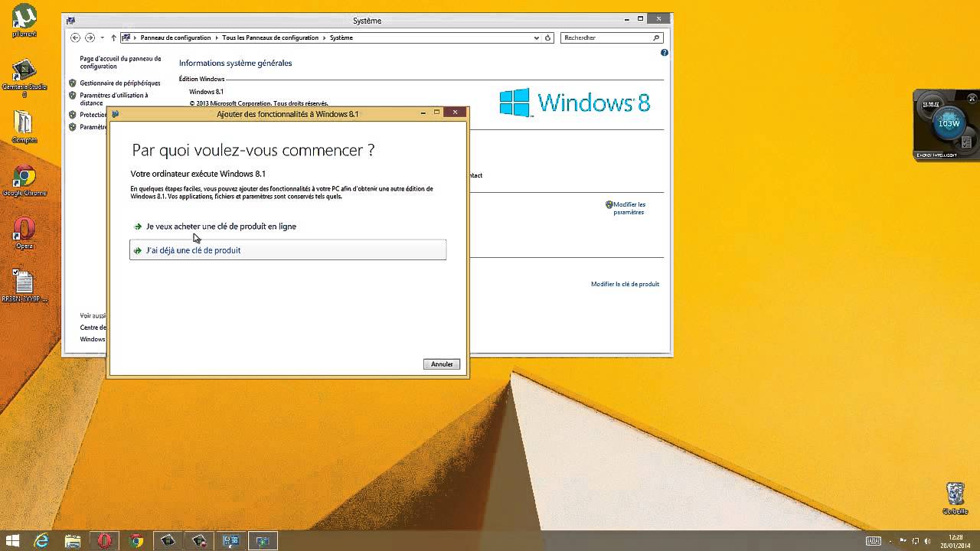Viewport: 980px width, 551px height.
Task: Click 'Par quoi voulez-vous commencer ?' heading
Action: 253,150
